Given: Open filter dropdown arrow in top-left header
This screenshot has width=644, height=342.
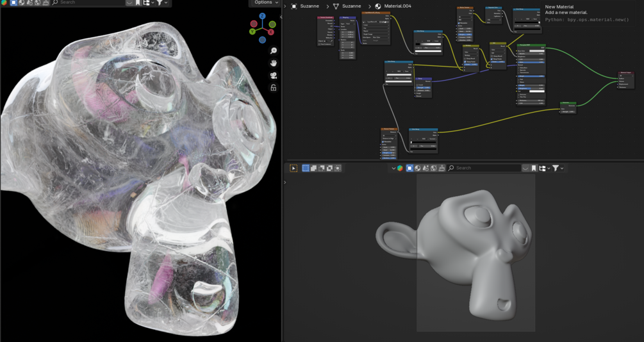Looking at the screenshot, I should [x=166, y=3].
